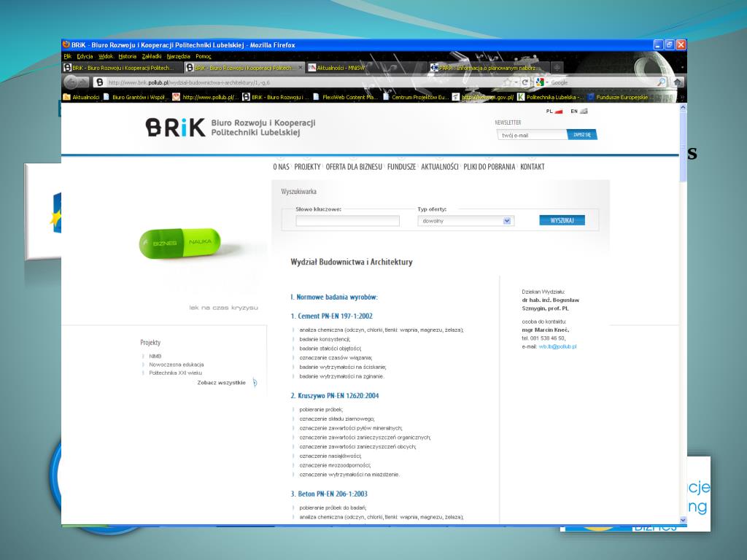The image size is (747, 560).
Task: Open the FlexiWeb Content Ma... bookmark
Action: point(346,97)
